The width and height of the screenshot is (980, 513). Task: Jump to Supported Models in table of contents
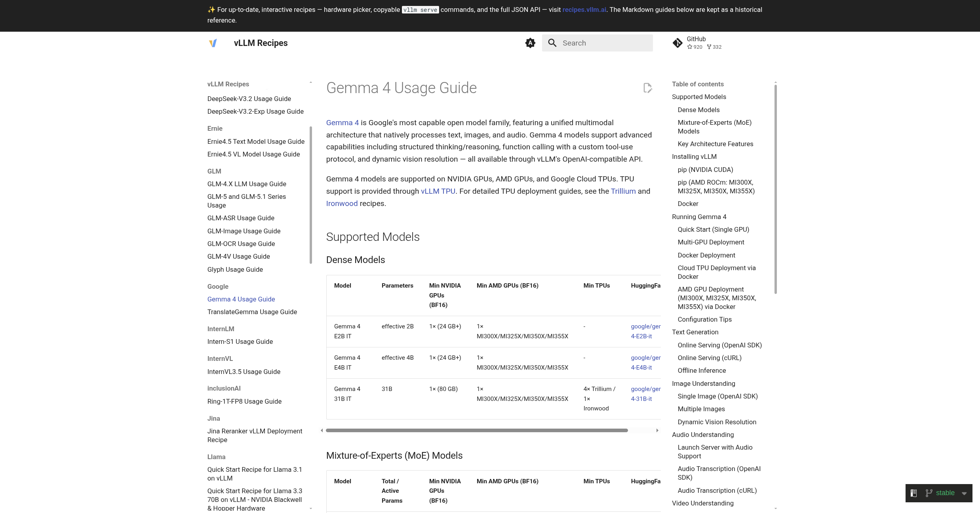699,97
